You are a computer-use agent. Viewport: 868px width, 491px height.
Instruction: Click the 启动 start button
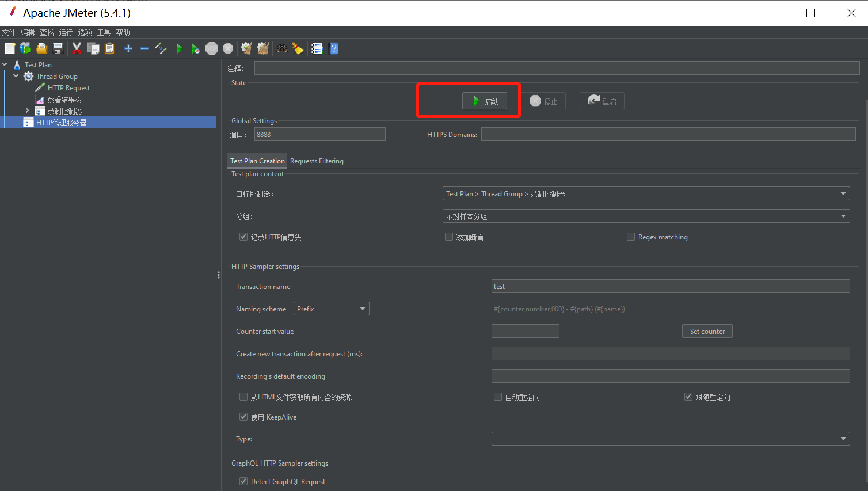point(485,101)
